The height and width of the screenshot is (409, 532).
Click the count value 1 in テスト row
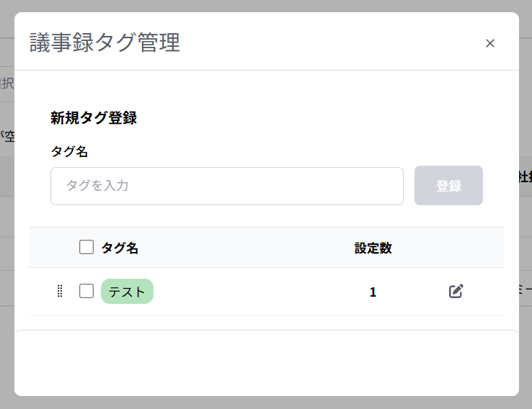[373, 292]
